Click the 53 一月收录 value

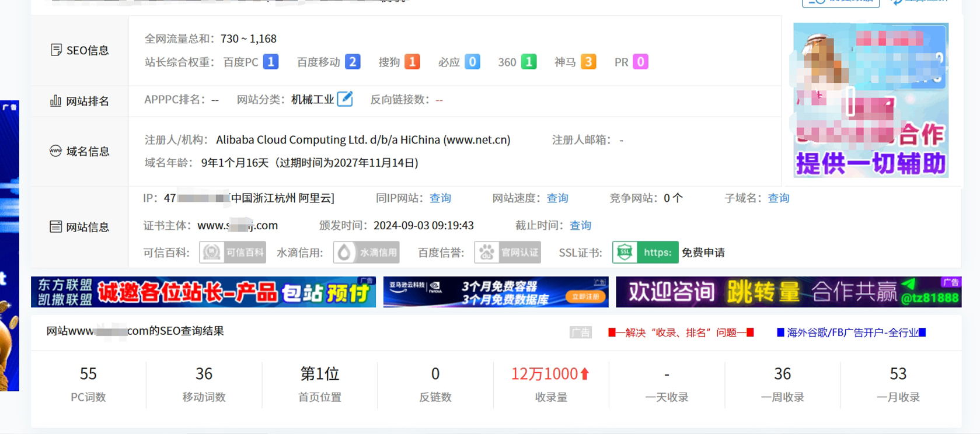point(898,374)
